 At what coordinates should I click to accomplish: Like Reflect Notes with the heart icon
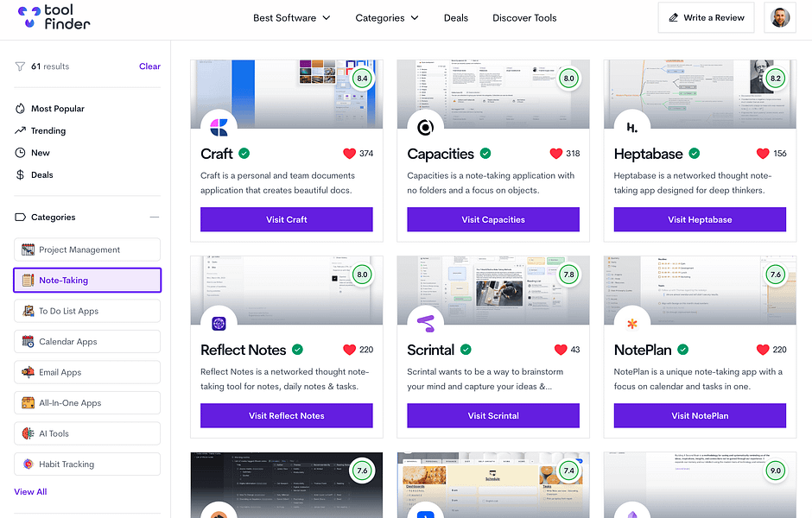[350, 350]
